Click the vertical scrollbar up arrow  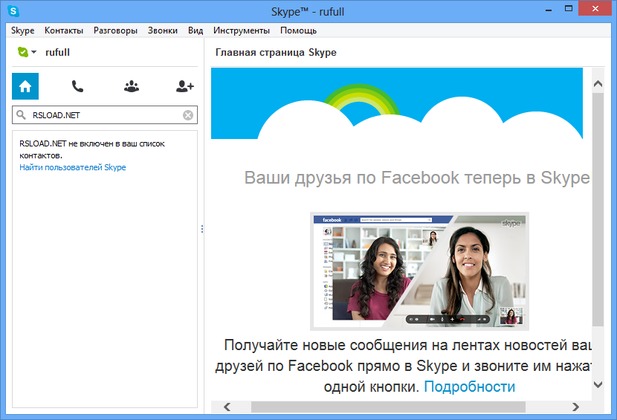(598, 83)
